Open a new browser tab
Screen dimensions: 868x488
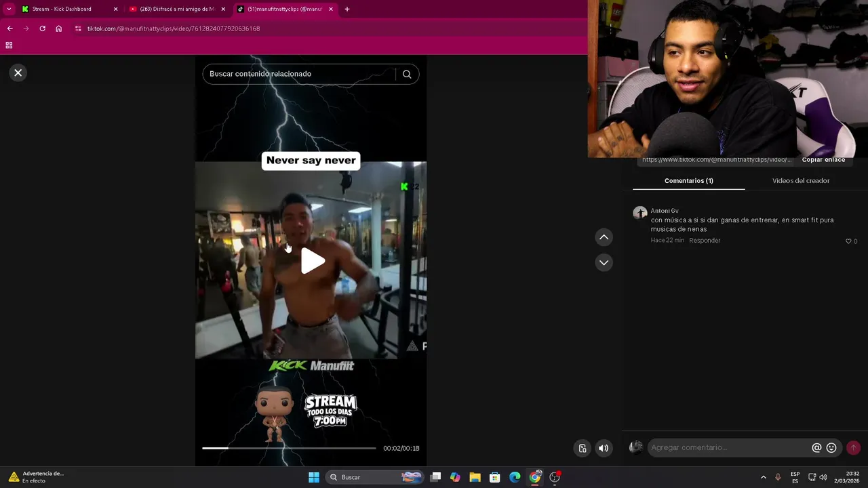[x=347, y=9]
